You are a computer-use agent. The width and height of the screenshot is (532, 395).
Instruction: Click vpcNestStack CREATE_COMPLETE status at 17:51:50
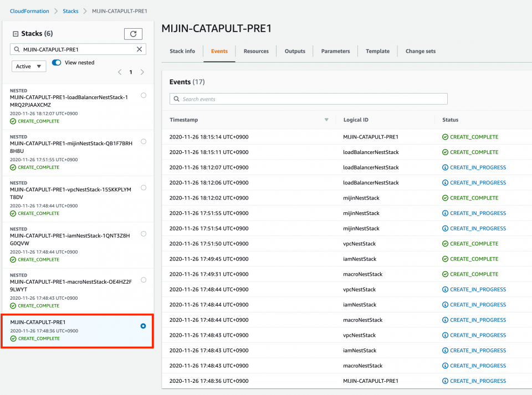[470, 244]
